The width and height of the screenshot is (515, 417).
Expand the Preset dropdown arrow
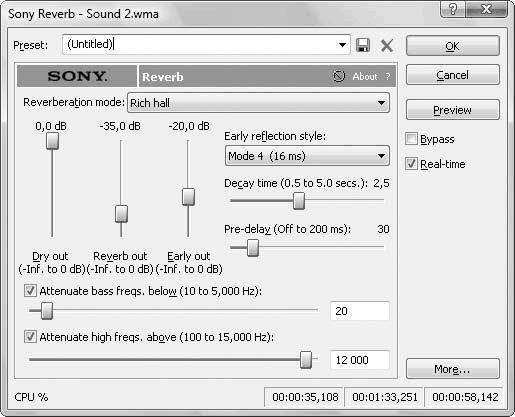[342, 45]
